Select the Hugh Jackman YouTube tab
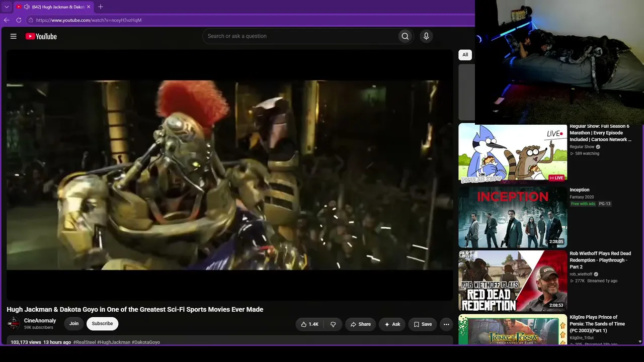Image resolution: width=644 pixels, height=362 pixels. point(53,7)
